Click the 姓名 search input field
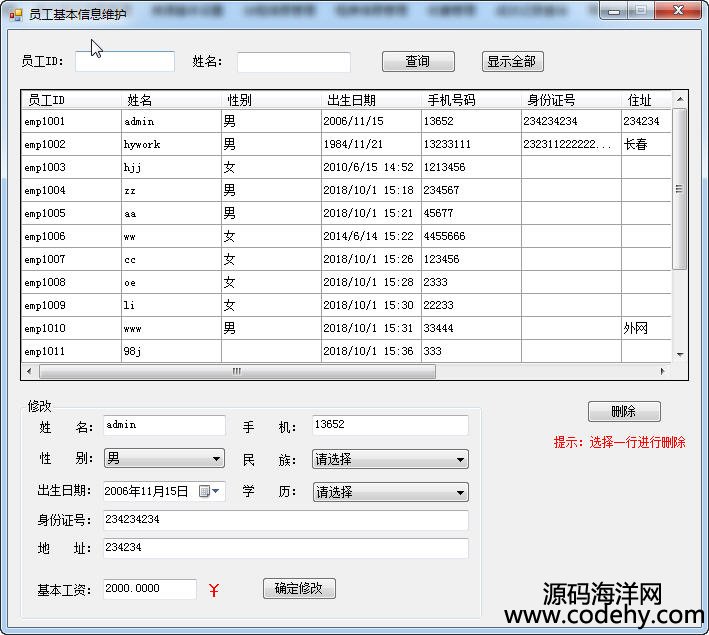 tap(293, 62)
